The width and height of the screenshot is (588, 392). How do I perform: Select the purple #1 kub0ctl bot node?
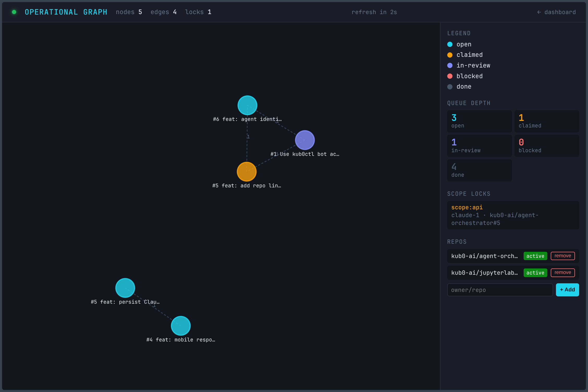(x=305, y=140)
